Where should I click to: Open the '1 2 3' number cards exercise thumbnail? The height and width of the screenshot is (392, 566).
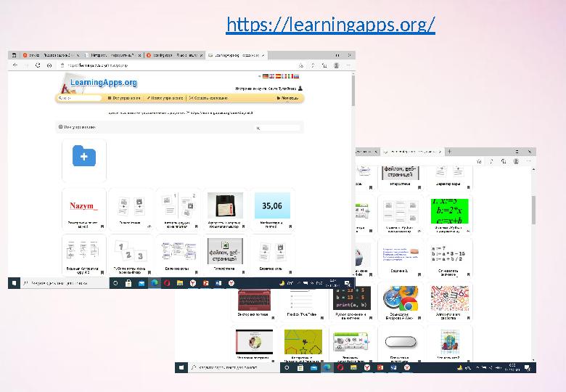(x=131, y=251)
